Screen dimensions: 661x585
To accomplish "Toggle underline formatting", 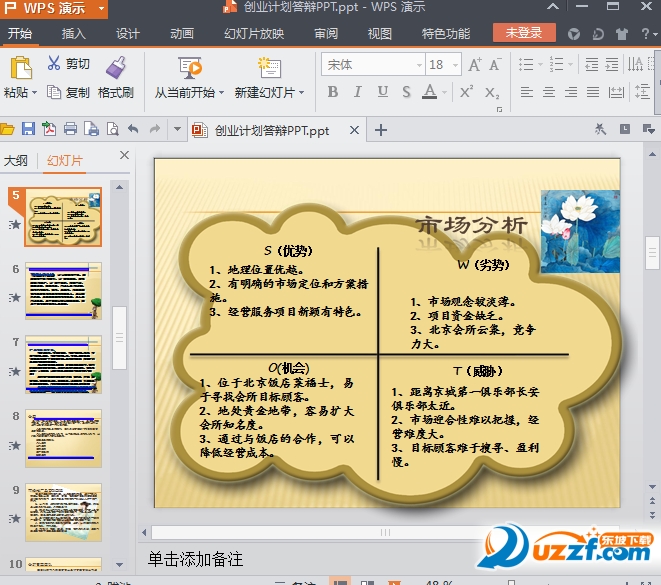I will pos(382,91).
